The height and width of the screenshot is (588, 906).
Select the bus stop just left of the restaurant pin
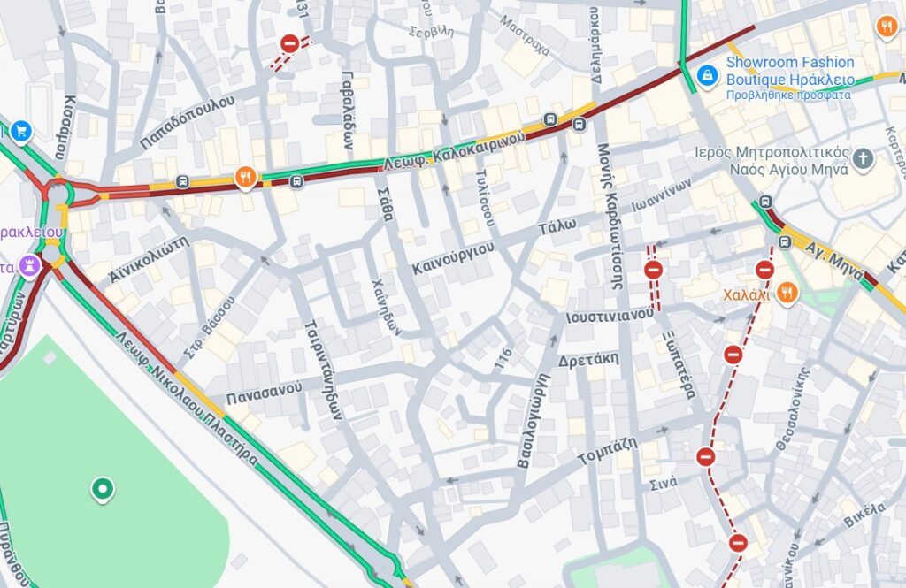click(182, 182)
